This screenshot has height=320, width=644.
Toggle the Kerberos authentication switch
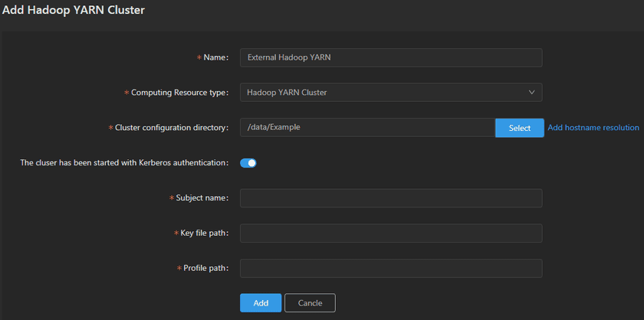(x=248, y=162)
